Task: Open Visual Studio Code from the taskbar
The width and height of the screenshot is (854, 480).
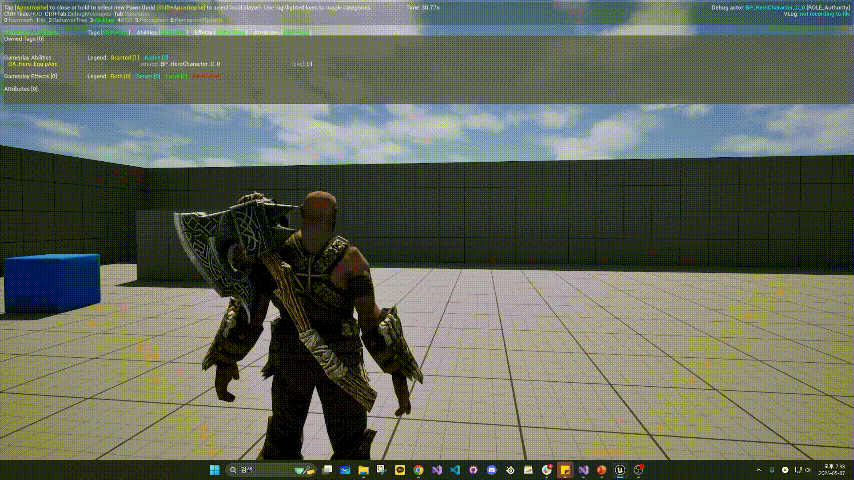Action: point(455,470)
